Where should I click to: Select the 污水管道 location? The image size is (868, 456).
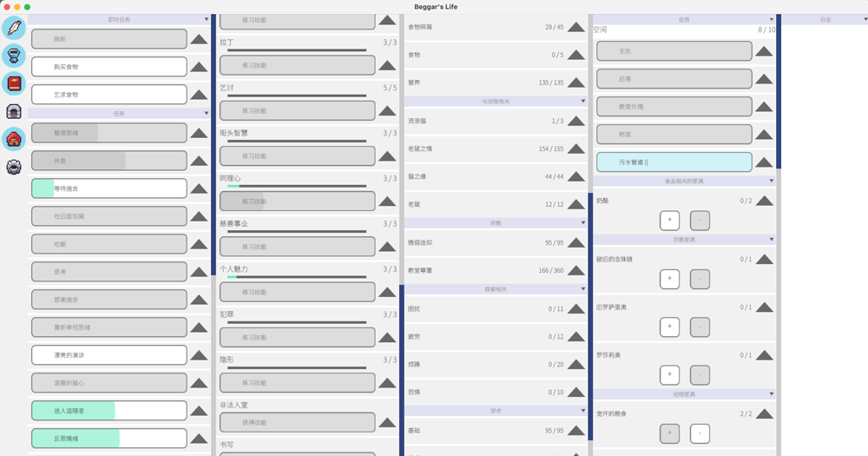coord(674,162)
